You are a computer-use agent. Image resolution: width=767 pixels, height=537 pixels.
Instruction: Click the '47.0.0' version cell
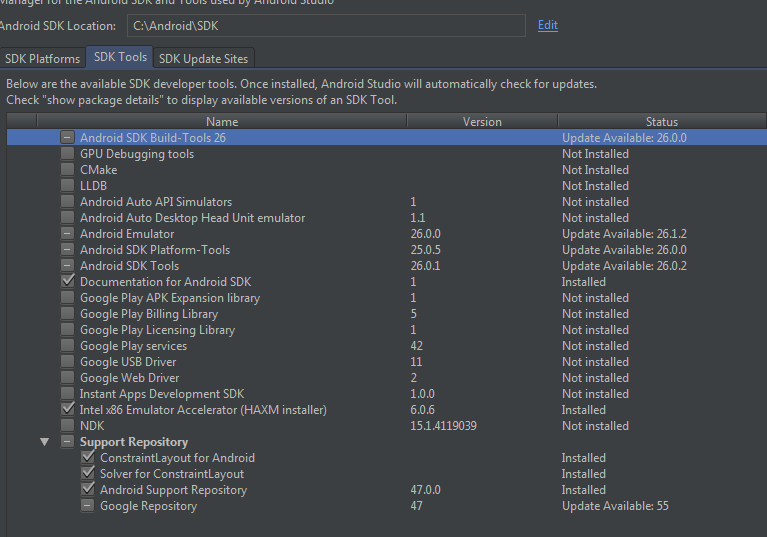(x=426, y=490)
